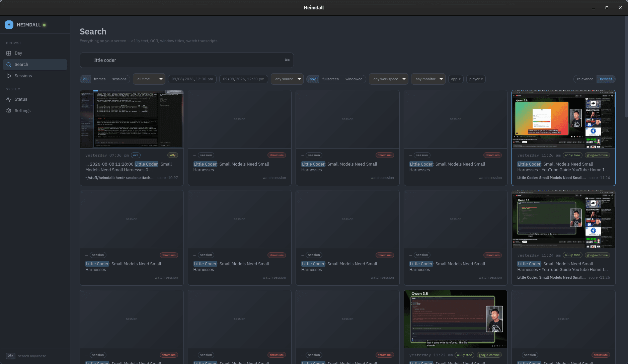Go to the Sessions menu item
The height and width of the screenshot is (364, 628).
tap(35, 76)
